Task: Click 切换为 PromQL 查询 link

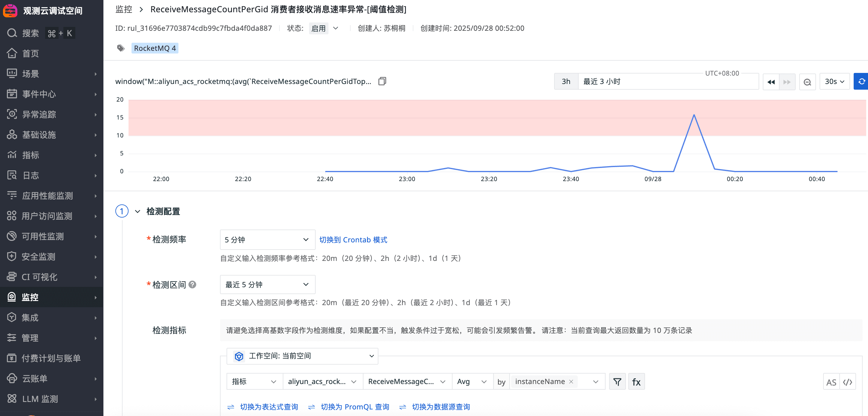Action: coord(354,407)
